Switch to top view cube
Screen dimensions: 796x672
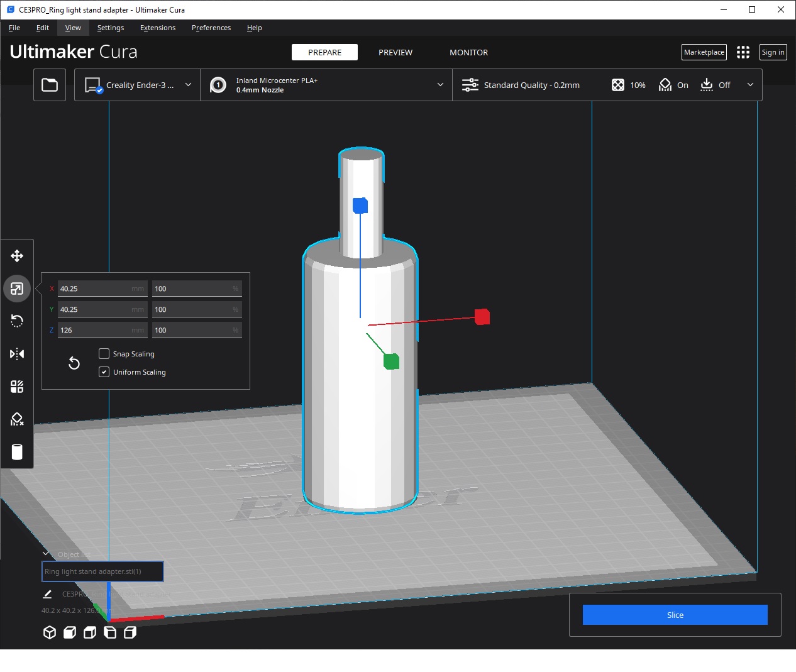[x=90, y=632]
